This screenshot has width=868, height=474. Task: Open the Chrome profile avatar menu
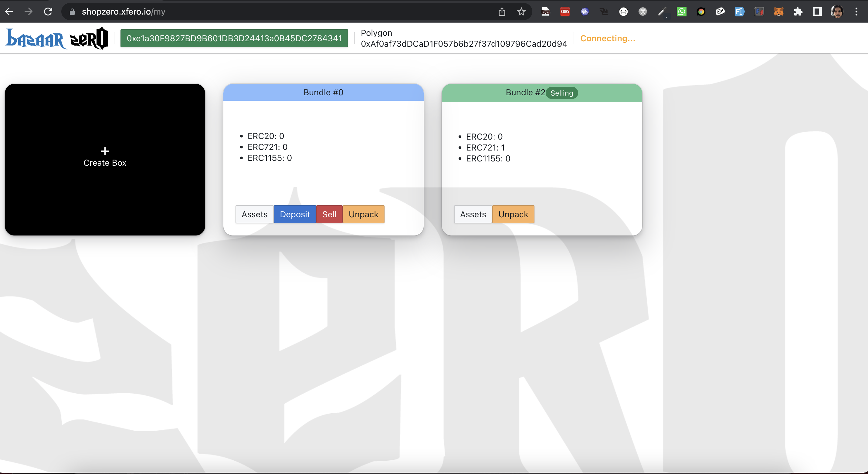point(837,12)
